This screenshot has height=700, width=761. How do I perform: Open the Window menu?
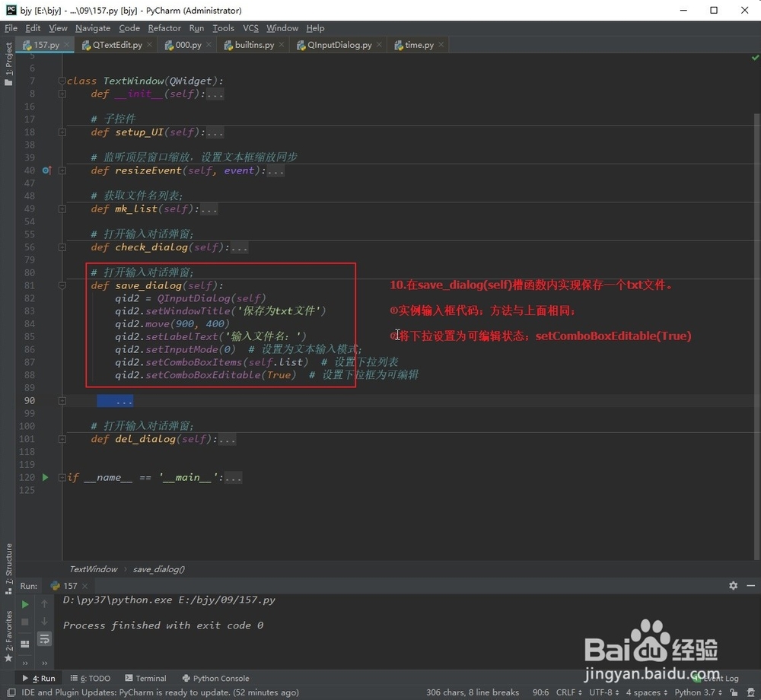(x=282, y=28)
